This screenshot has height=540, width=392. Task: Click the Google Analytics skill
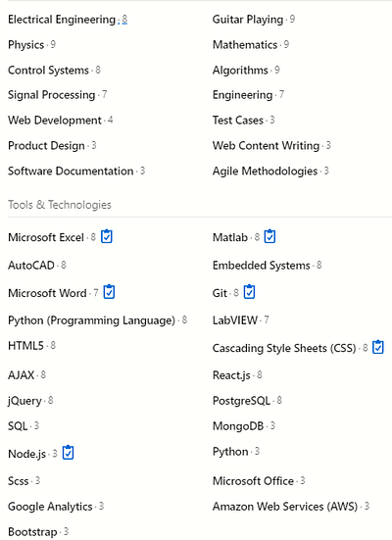pos(50,507)
